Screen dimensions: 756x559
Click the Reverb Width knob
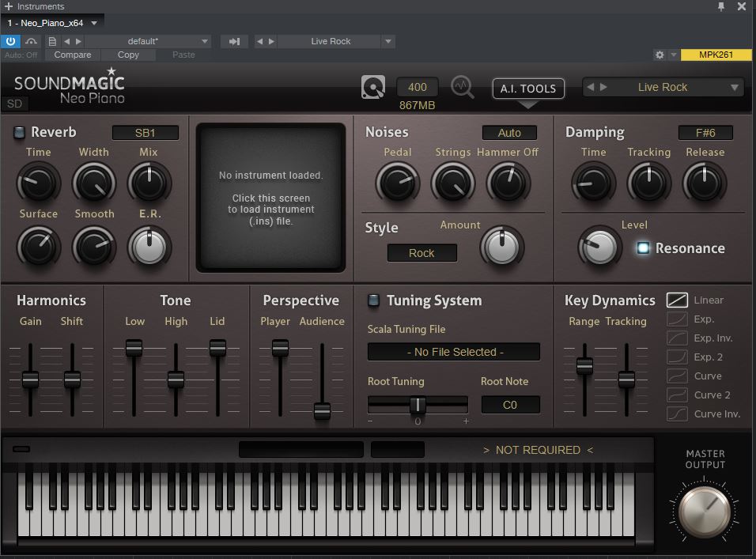[x=94, y=183]
